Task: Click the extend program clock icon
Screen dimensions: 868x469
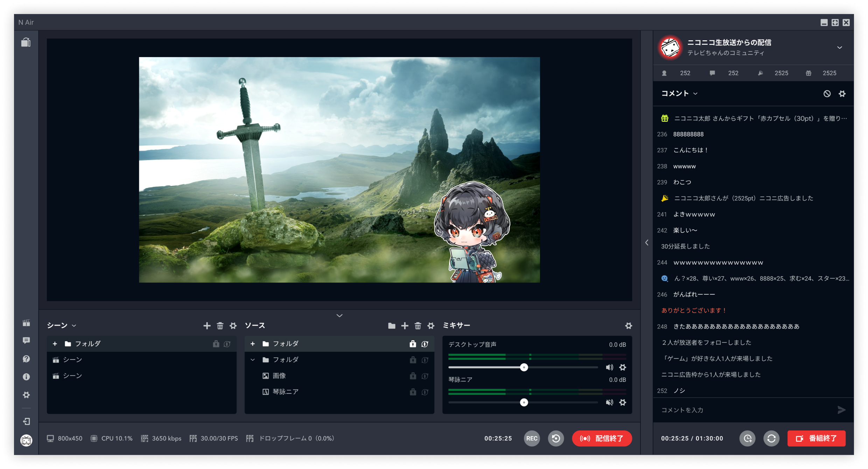Action: 748,439
